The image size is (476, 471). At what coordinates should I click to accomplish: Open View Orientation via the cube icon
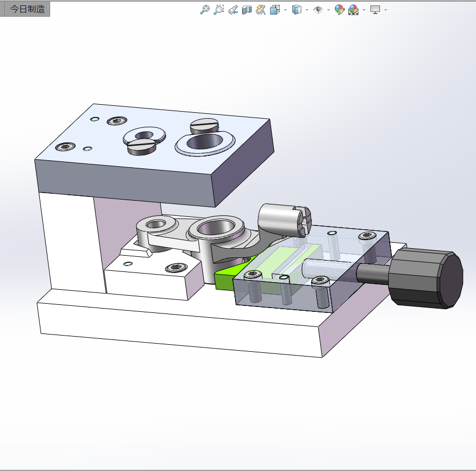(x=274, y=9)
